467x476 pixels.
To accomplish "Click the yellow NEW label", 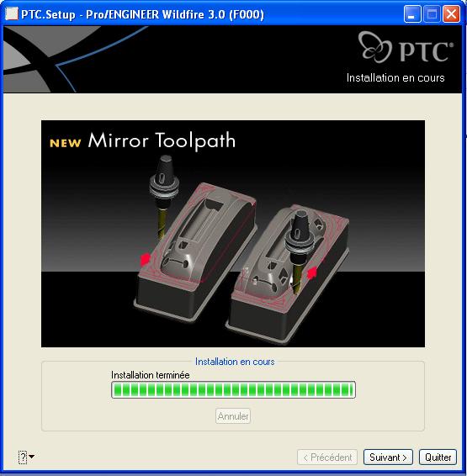I will click(66, 143).
